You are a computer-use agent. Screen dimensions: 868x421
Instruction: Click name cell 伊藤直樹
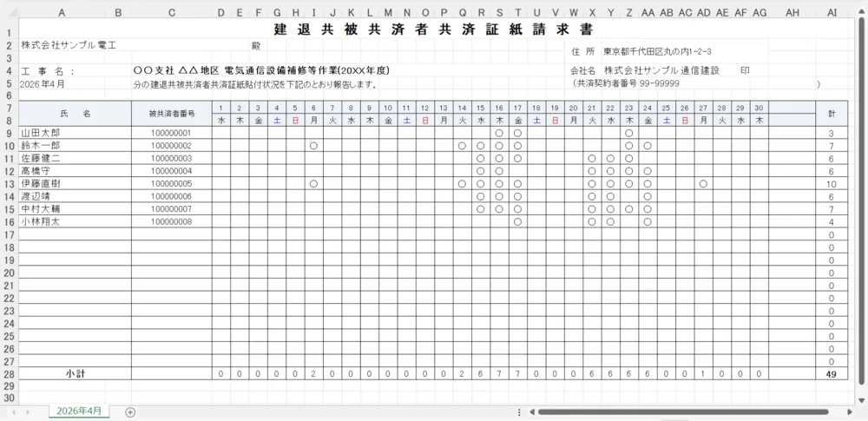pyautogui.click(x=76, y=184)
